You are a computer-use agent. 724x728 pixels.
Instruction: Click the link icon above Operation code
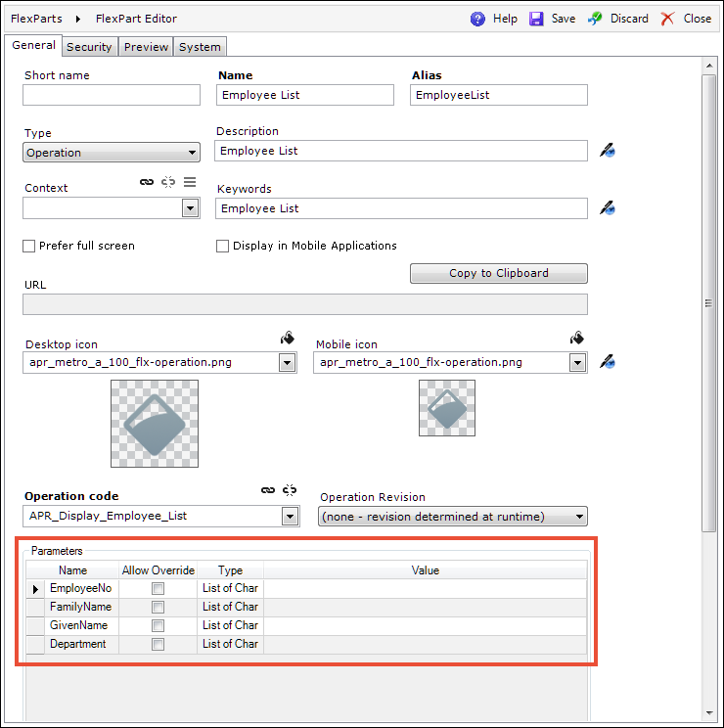pos(268,490)
